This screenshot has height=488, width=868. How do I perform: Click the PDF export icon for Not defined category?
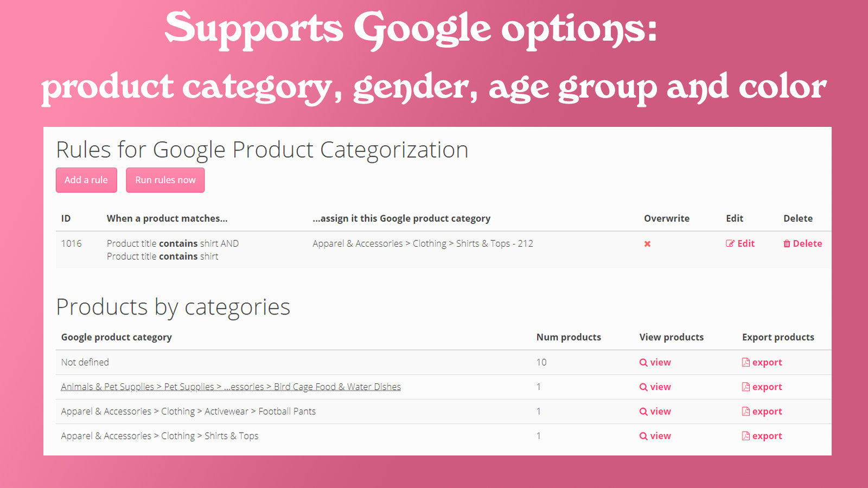[x=746, y=362]
